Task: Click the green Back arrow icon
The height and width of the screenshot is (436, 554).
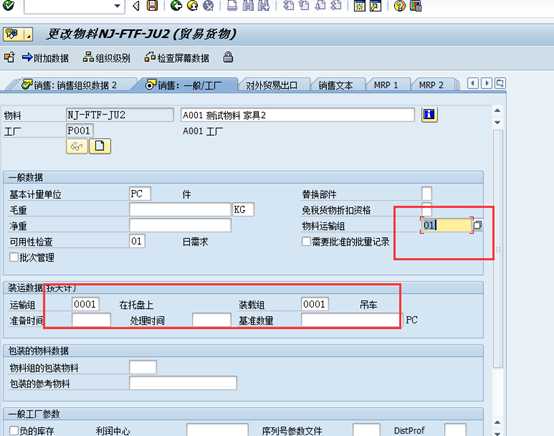Action: (x=176, y=5)
